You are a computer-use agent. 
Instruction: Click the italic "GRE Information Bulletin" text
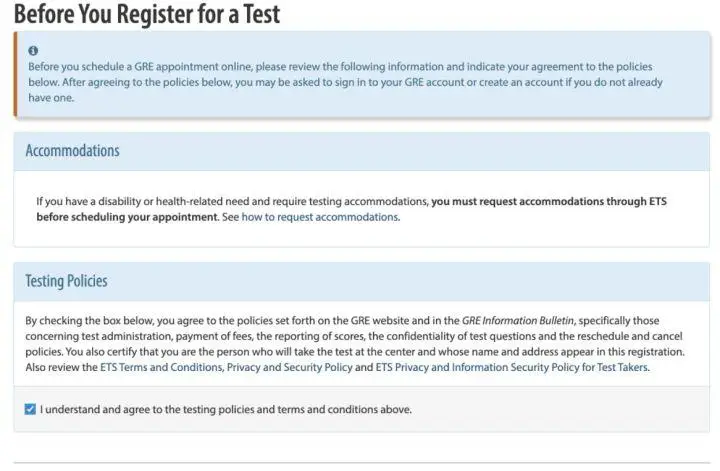click(518, 320)
